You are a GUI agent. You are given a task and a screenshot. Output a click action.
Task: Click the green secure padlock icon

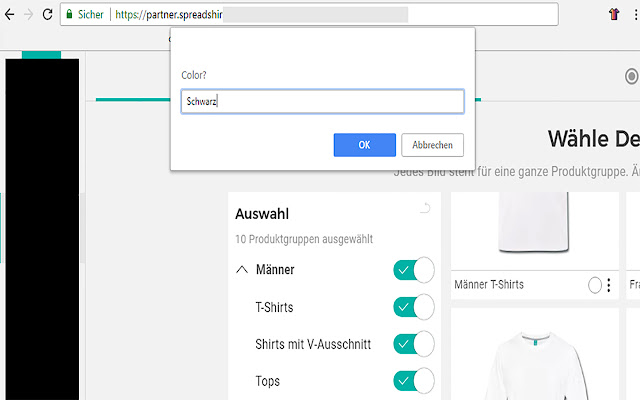(69, 14)
